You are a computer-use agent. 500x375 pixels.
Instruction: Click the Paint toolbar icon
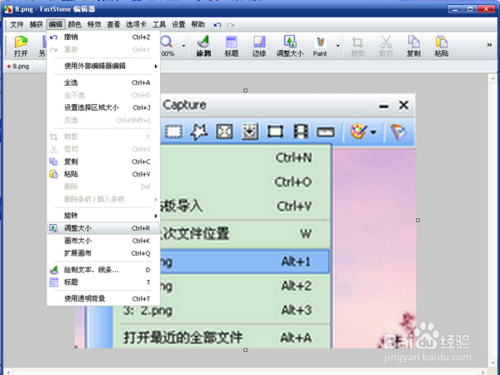point(320,46)
